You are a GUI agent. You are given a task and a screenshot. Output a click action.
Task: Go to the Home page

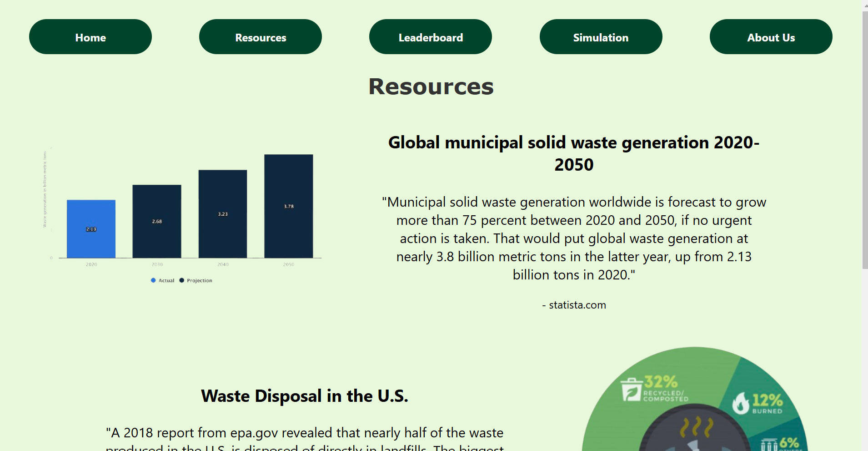pos(90,37)
